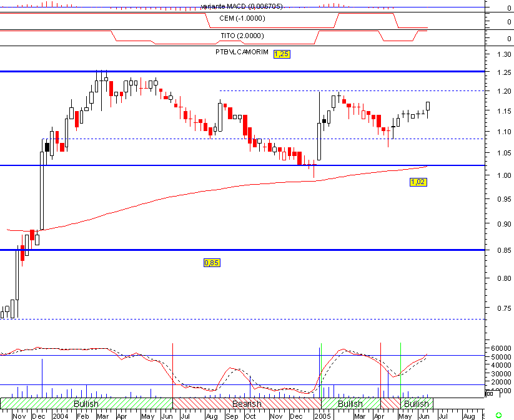Click the PTBVLCAMORIM chart title
The width and height of the screenshot is (514, 420).
242,52
